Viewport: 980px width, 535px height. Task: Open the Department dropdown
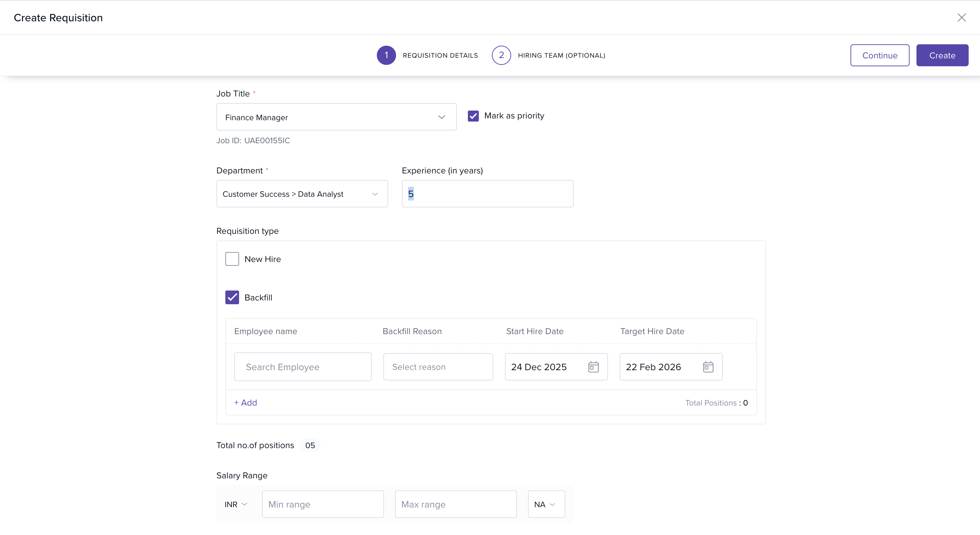tap(302, 194)
